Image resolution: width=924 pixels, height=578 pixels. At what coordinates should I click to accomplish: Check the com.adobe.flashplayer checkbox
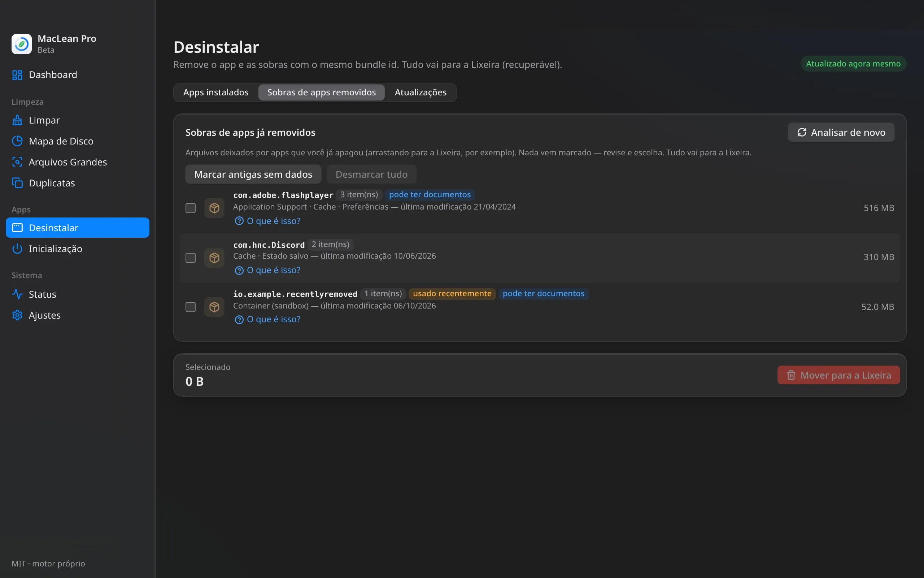[x=191, y=208]
